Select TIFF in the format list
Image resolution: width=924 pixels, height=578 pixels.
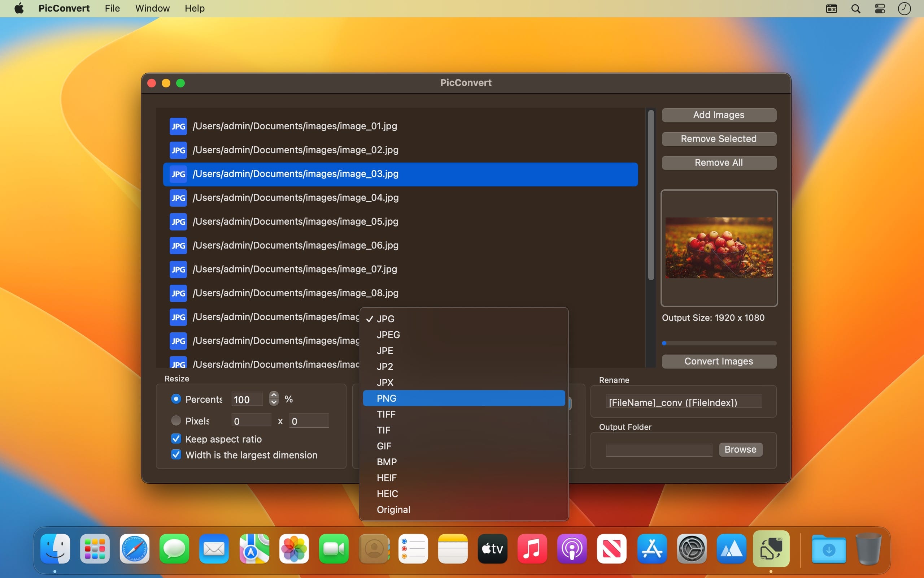tap(464, 414)
